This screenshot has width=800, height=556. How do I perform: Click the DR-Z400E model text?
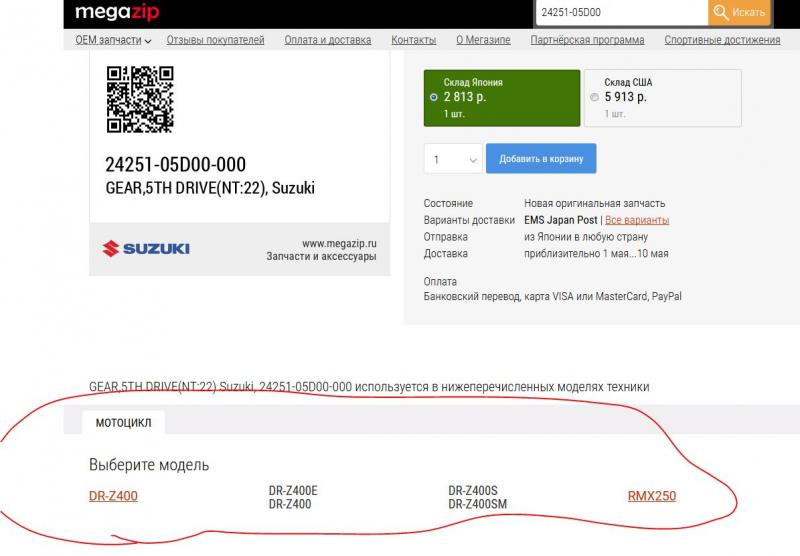coord(293,490)
